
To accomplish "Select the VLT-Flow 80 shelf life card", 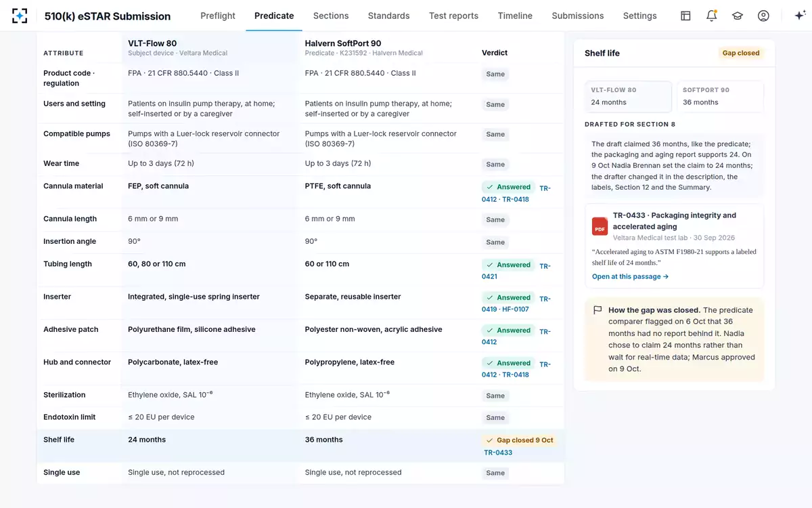I will (x=629, y=96).
